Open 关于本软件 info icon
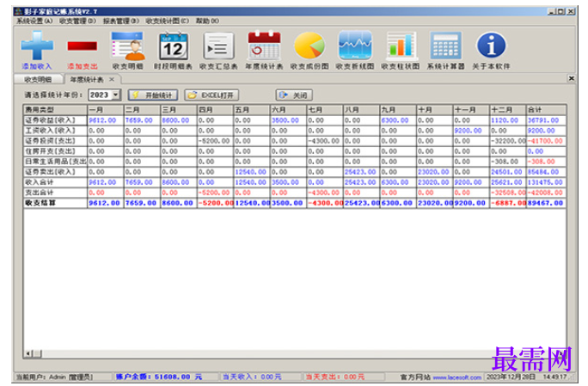588x386 pixels. (491, 46)
